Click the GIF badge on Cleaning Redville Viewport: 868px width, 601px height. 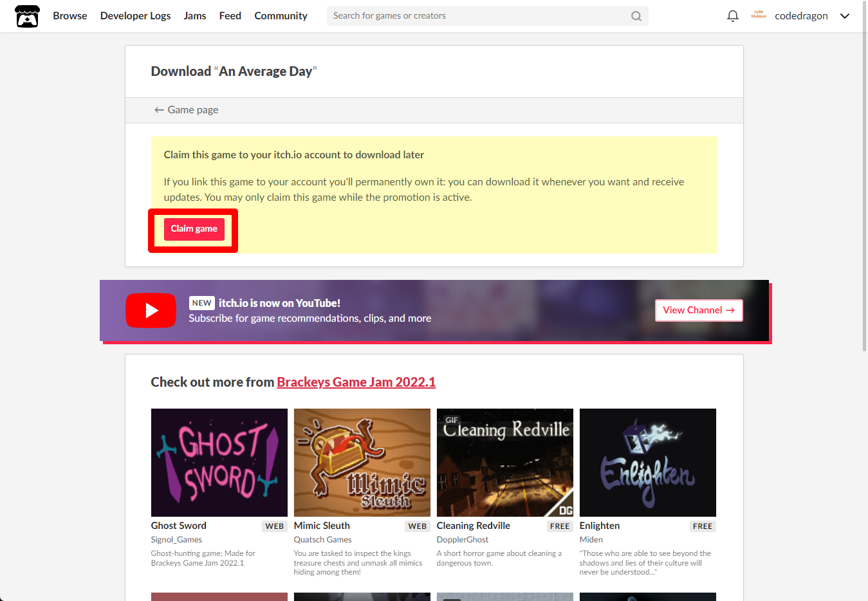pyautogui.click(x=452, y=420)
